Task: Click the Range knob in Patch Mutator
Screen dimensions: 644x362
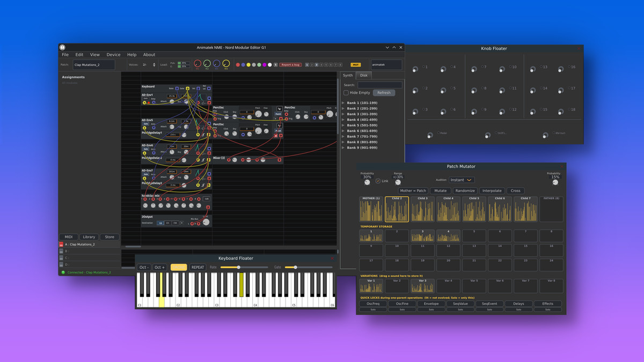Action: [398, 182]
